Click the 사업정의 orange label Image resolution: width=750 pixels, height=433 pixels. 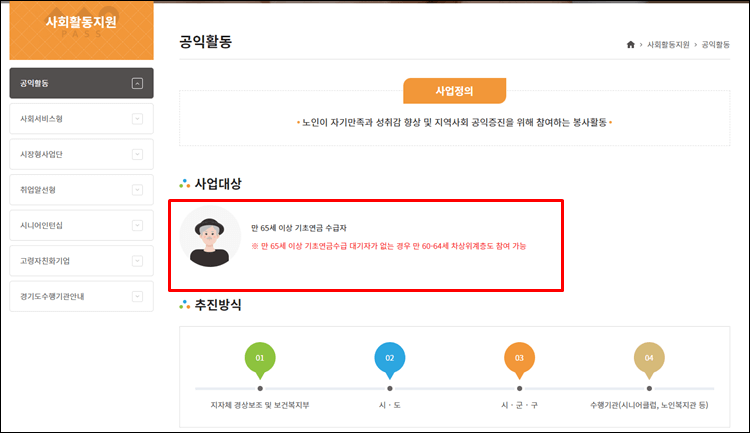pos(454,91)
